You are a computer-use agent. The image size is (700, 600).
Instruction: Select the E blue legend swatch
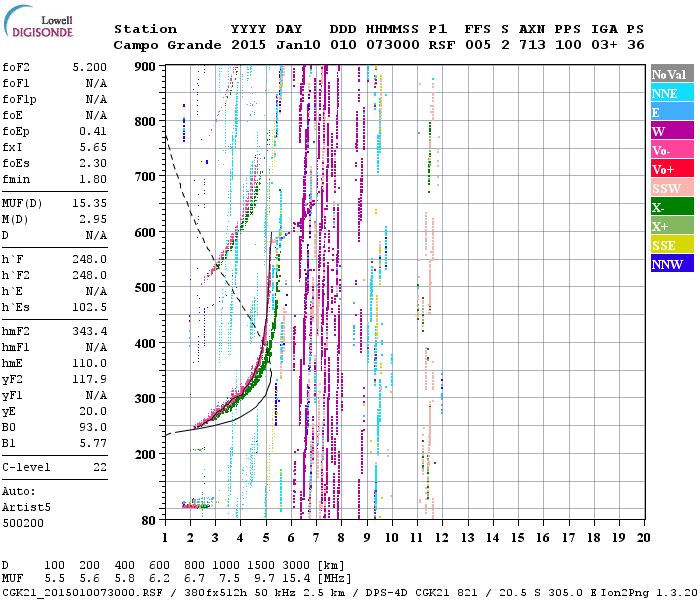tap(672, 112)
